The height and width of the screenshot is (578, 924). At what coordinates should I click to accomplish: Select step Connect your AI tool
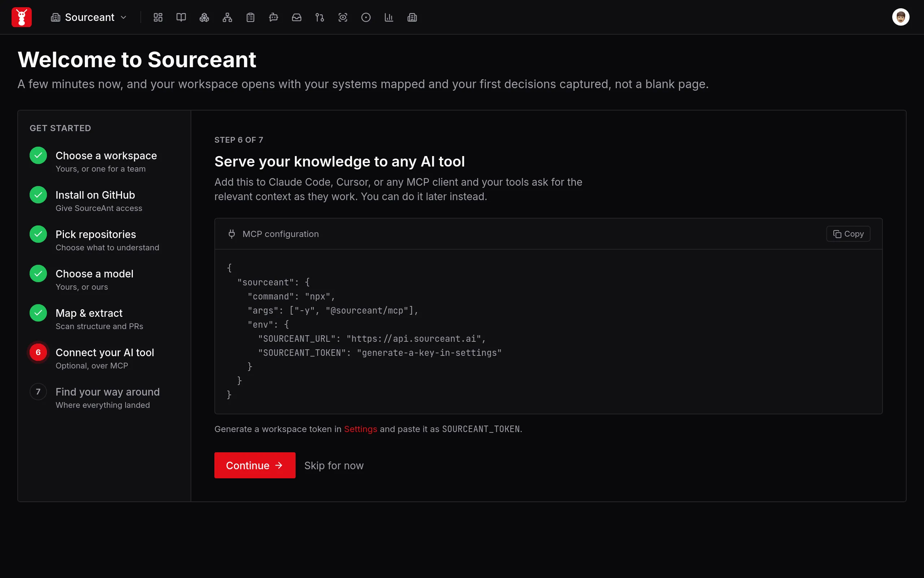[x=105, y=358]
